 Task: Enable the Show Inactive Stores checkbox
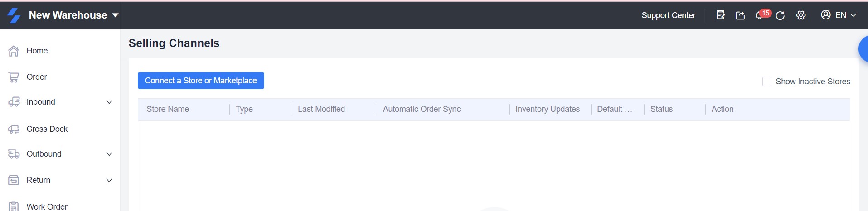[767, 82]
